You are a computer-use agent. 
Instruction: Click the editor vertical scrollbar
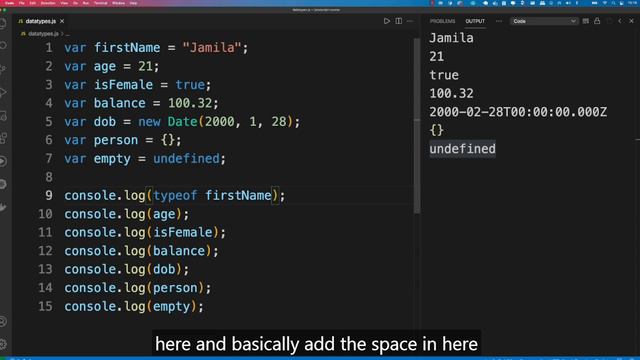click(x=417, y=125)
